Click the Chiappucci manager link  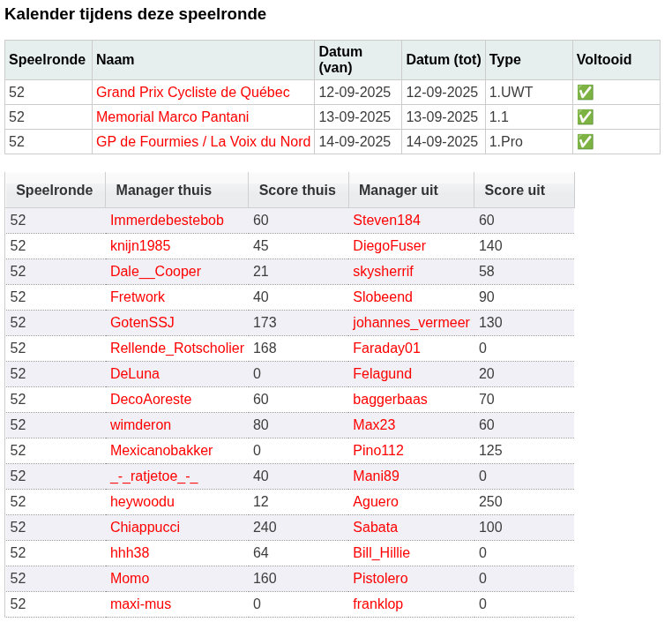(145, 528)
